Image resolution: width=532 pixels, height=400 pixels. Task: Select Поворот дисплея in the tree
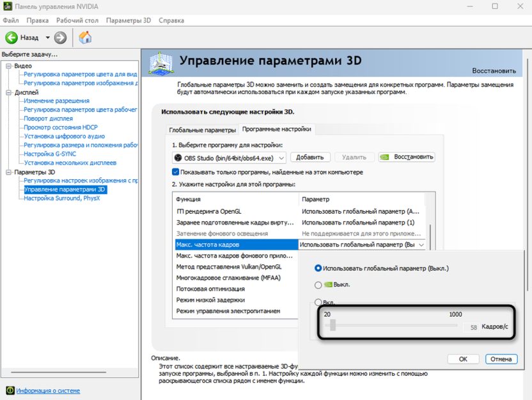pyautogui.click(x=48, y=118)
